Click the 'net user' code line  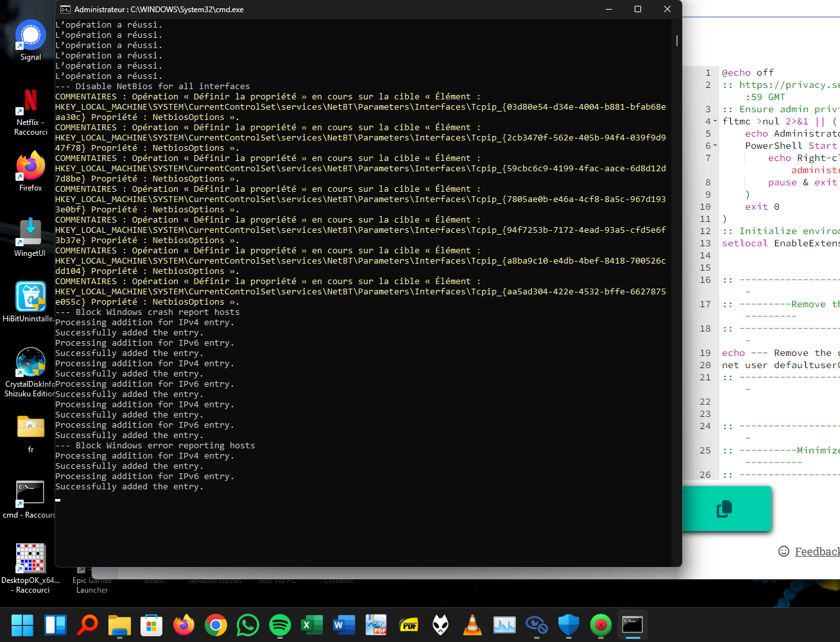point(781,365)
